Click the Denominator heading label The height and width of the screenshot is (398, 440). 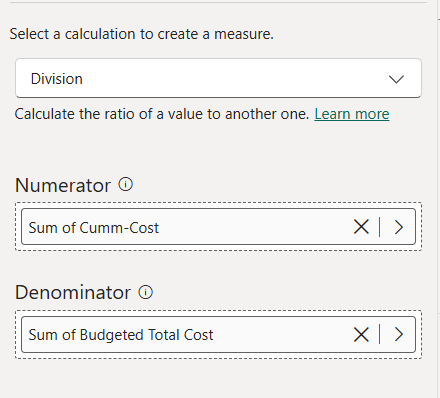point(73,293)
